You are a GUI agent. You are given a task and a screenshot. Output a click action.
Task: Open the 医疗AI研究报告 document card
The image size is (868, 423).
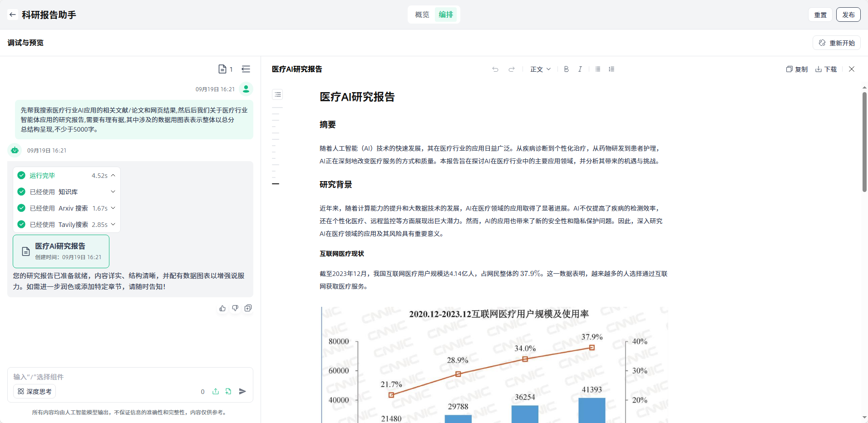[61, 251]
